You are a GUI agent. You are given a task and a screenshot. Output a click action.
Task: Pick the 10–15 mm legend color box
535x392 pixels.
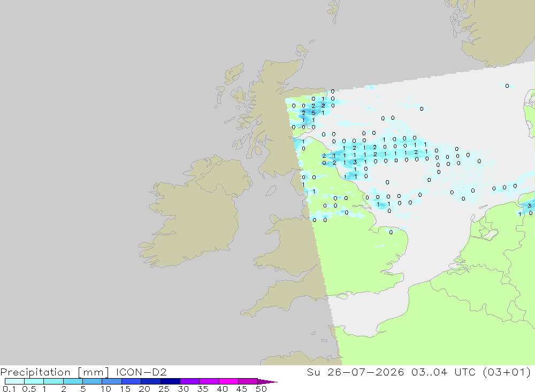(112, 381)
